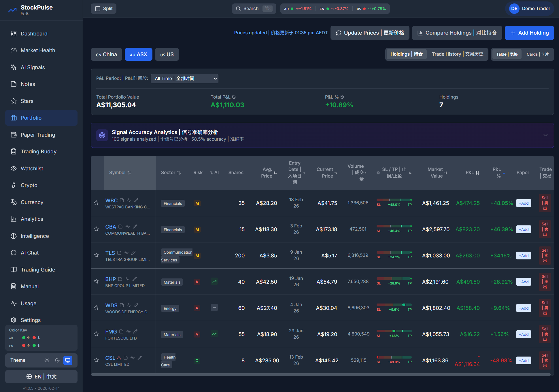Select the light theme sun icon
Screen dimensions: 559x392
coord(47,360)
